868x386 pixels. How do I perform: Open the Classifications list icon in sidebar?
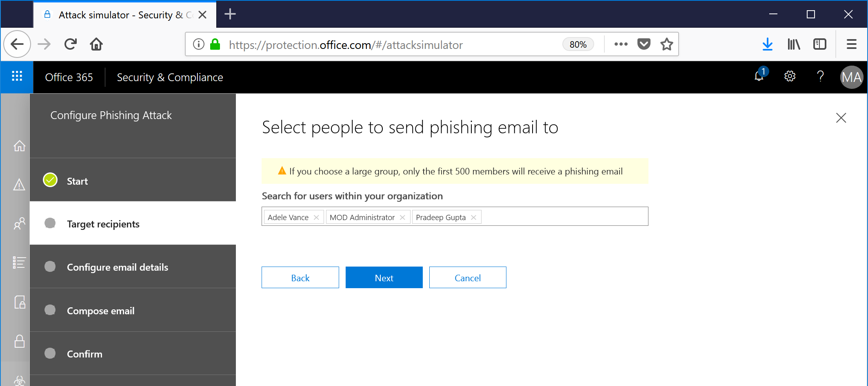19,262
